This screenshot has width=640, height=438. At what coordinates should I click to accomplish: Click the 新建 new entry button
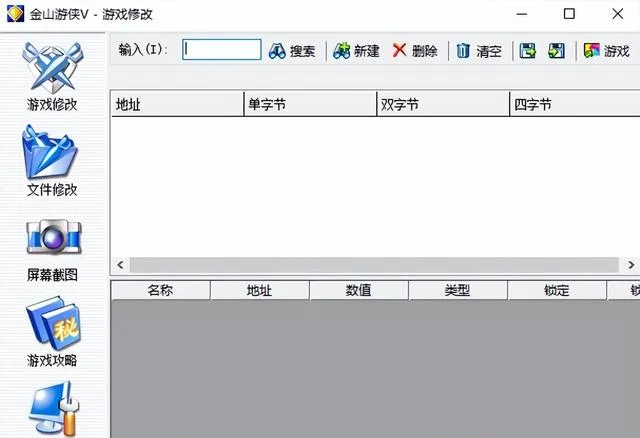pyautogui.click(x=356, y=51)
